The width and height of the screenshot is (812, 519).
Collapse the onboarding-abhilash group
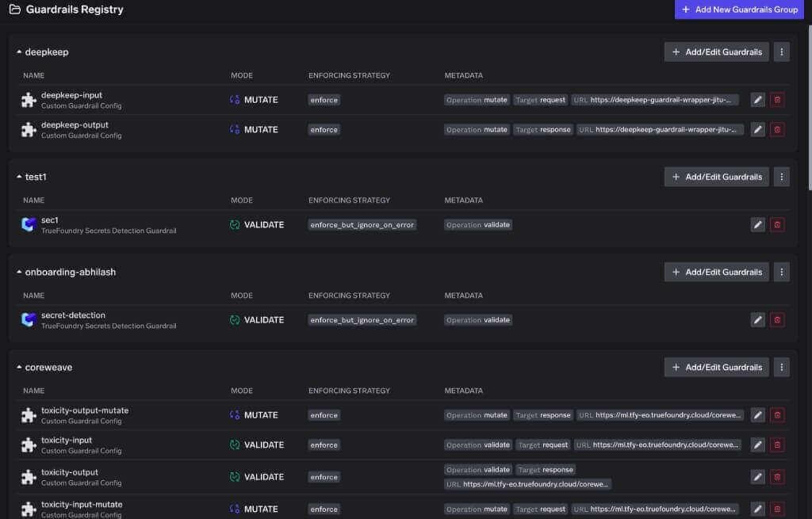tap(19, 272)
